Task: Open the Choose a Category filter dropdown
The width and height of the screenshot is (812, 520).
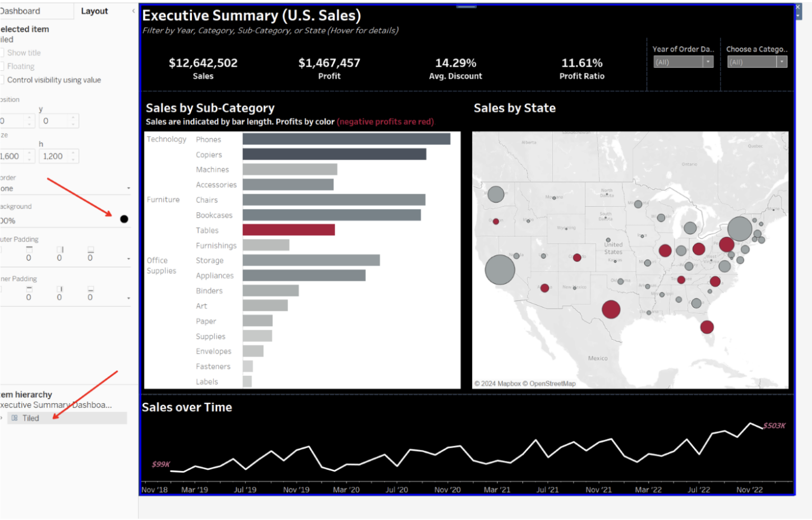Action: point(781,61)
